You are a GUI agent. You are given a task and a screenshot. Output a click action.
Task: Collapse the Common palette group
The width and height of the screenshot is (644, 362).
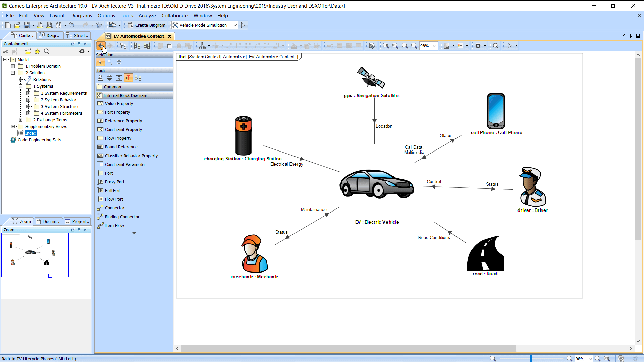(x=134, y=87)
